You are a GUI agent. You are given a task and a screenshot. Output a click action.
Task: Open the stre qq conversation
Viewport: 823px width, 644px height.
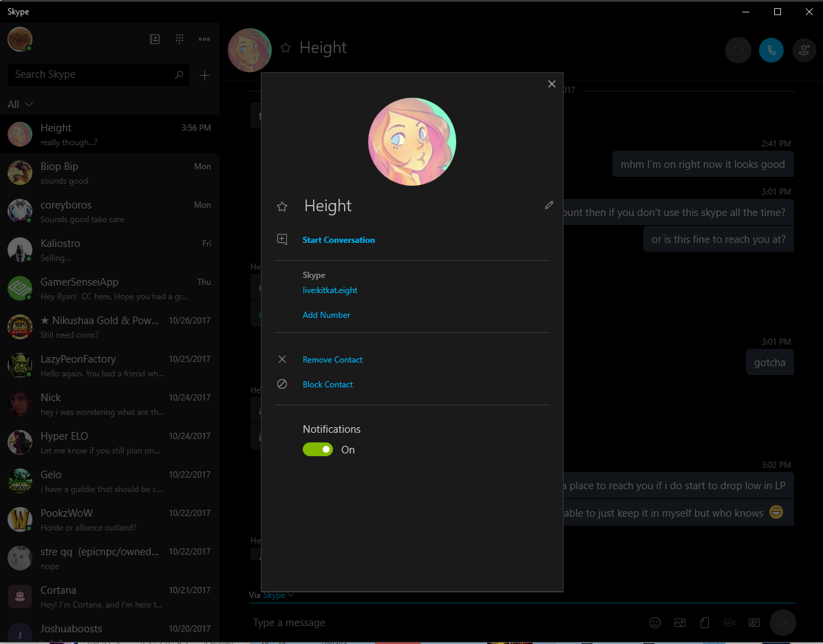[x=109, y=558]
